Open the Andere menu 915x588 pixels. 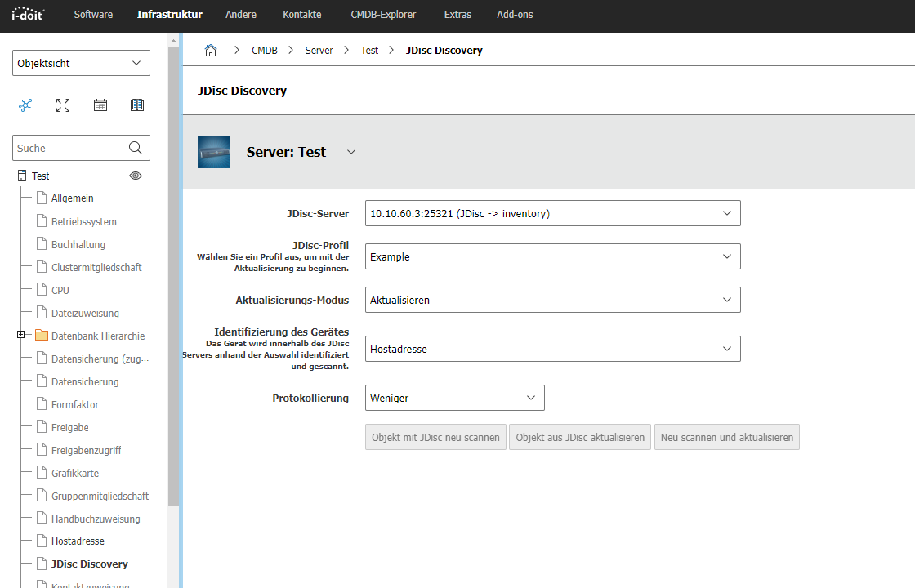point(241,15)
